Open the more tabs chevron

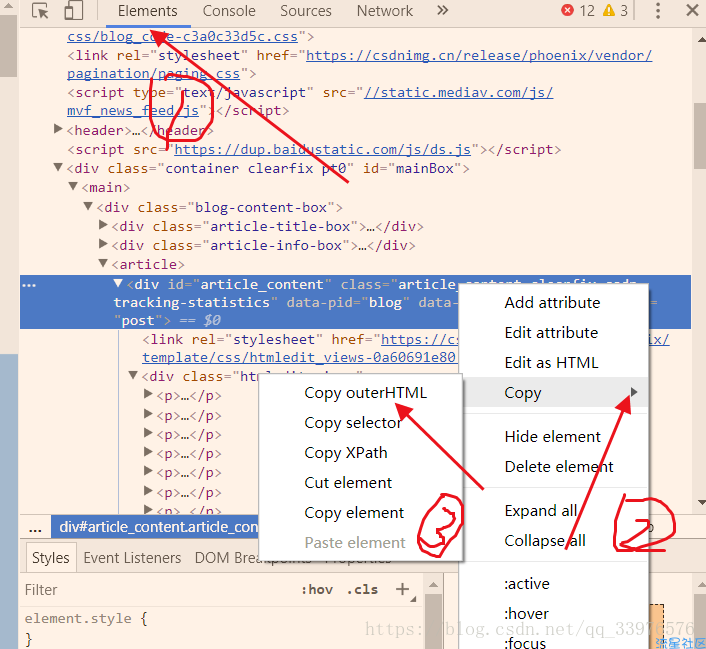442,11
